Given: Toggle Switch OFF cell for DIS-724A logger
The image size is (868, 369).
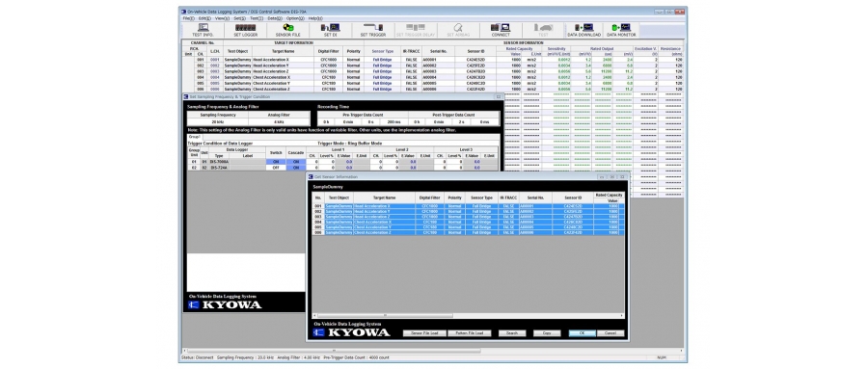Looking at the screenshot, I should [276, 167].
